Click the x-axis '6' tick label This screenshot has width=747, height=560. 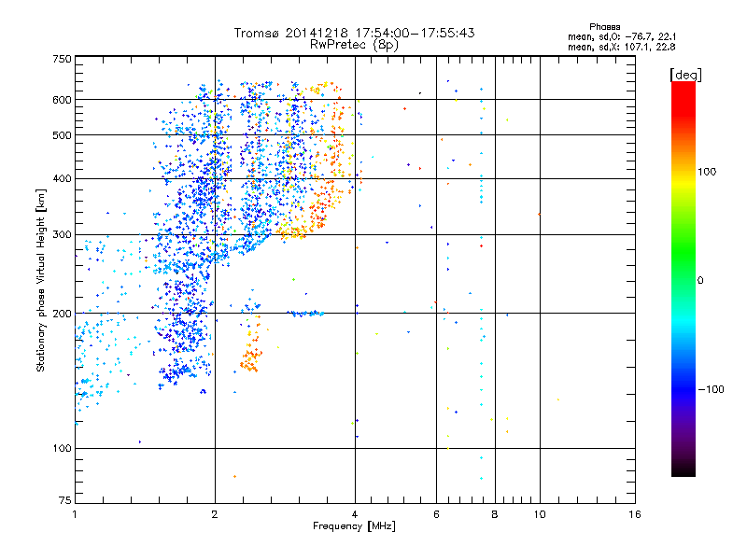coord(436,514)
